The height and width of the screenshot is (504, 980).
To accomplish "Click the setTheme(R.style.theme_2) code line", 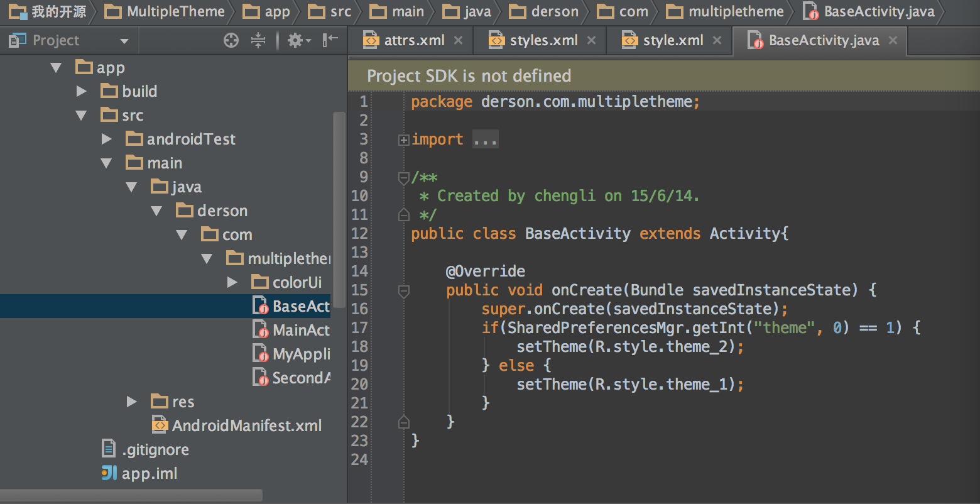I will point(630,346).
